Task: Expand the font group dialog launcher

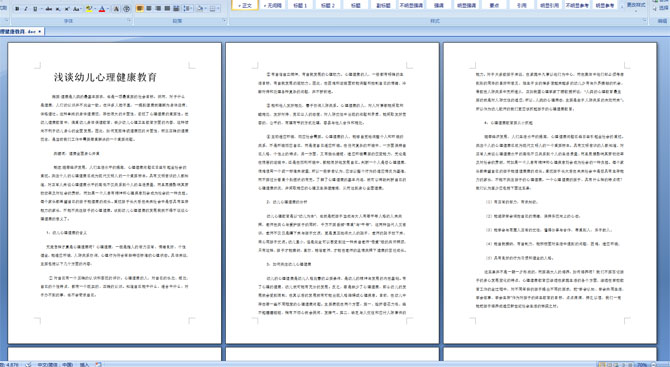Action: coord(129,20)
